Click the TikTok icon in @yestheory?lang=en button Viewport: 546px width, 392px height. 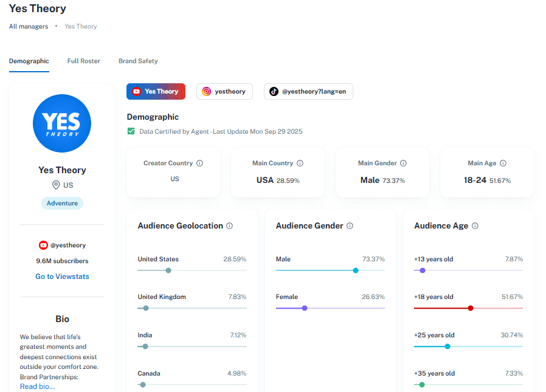[274, 92]
